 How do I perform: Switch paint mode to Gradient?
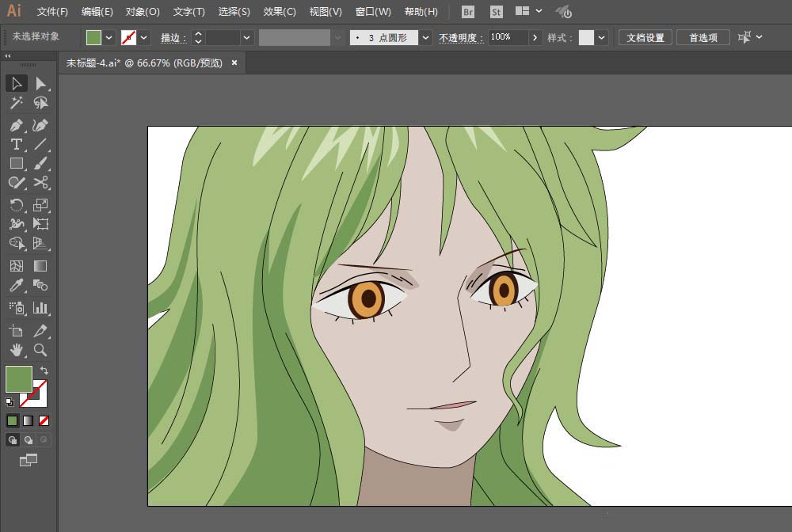click(28, 420)
